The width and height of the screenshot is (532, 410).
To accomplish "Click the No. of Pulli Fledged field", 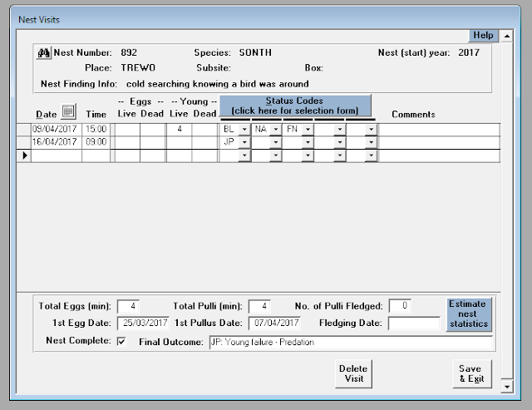I will click(400, 306).
